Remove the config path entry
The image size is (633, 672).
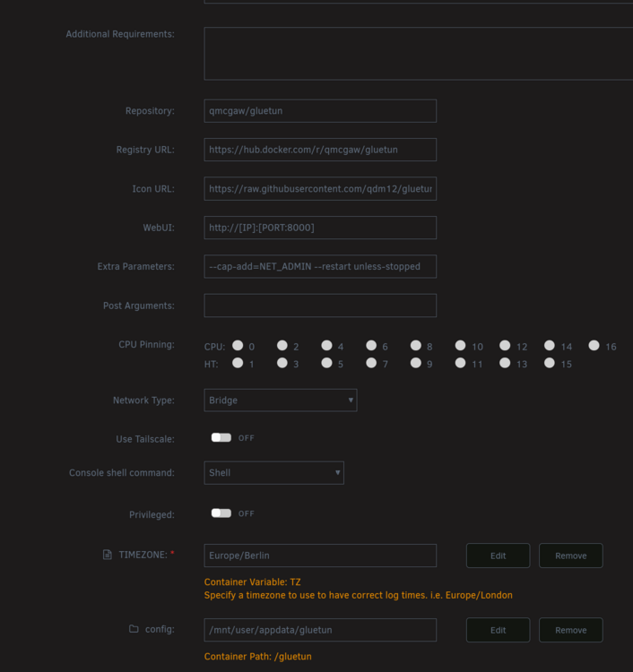pyautogui.click(x=571, y=630)
